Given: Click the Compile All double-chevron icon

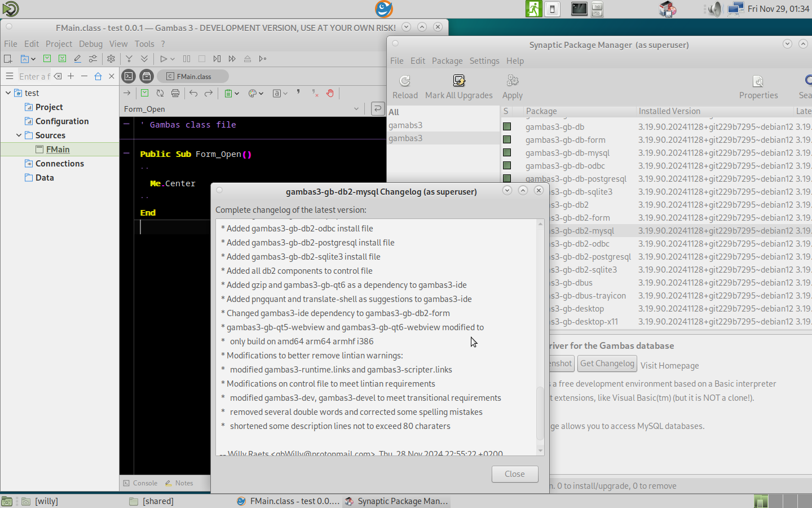Looking at the screenshot, I should [x=144, y=59].
